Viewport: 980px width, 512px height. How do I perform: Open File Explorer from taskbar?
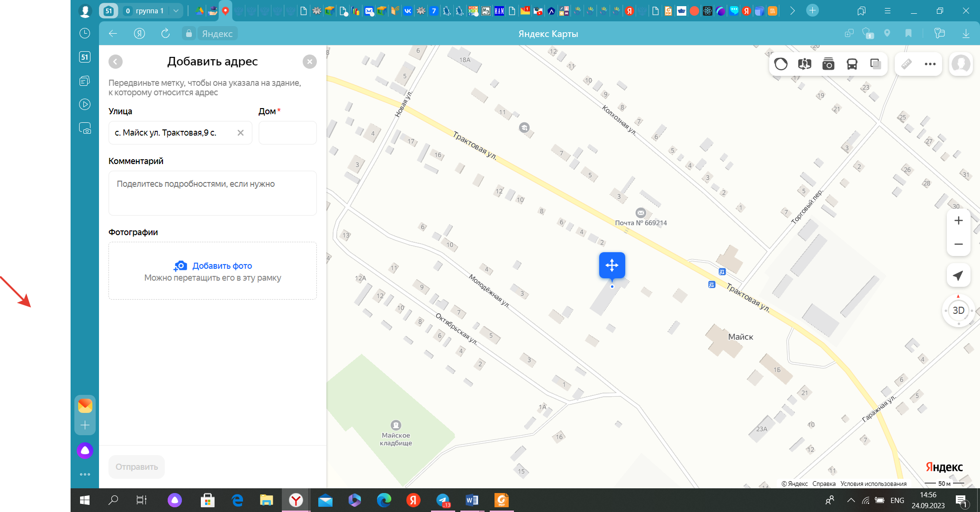tap(267, 500)
